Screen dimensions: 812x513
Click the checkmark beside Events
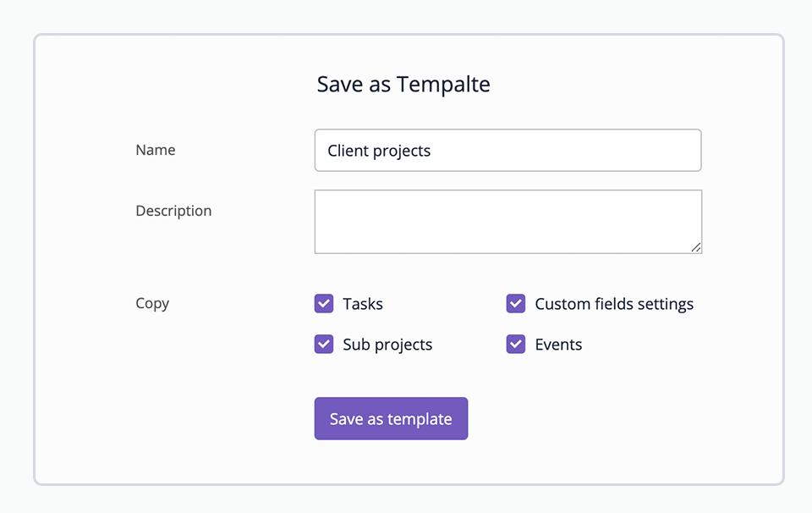point(516,344)
